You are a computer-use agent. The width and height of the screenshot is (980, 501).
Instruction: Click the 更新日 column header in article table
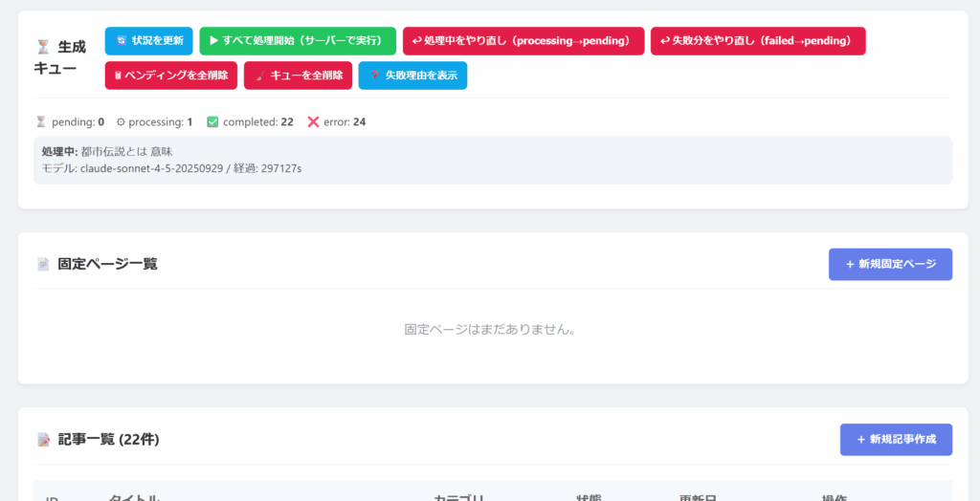[x=699, y=496]
